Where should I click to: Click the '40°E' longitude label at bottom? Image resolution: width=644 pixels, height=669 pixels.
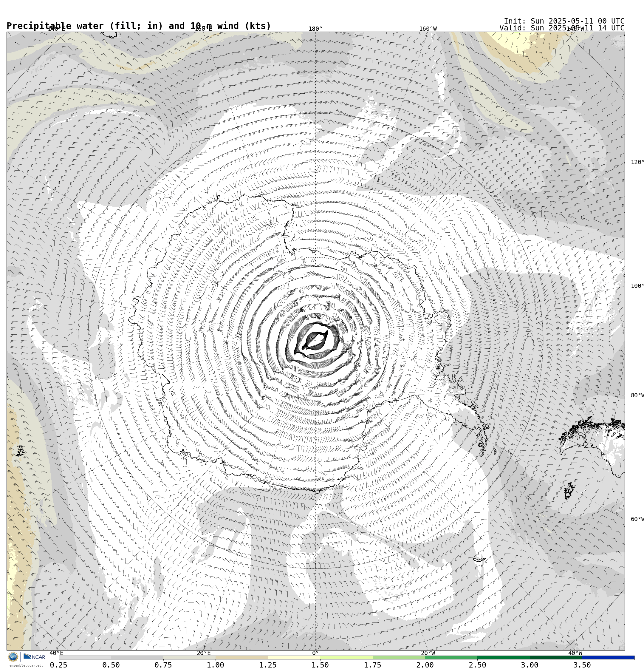tap(56, 653)
